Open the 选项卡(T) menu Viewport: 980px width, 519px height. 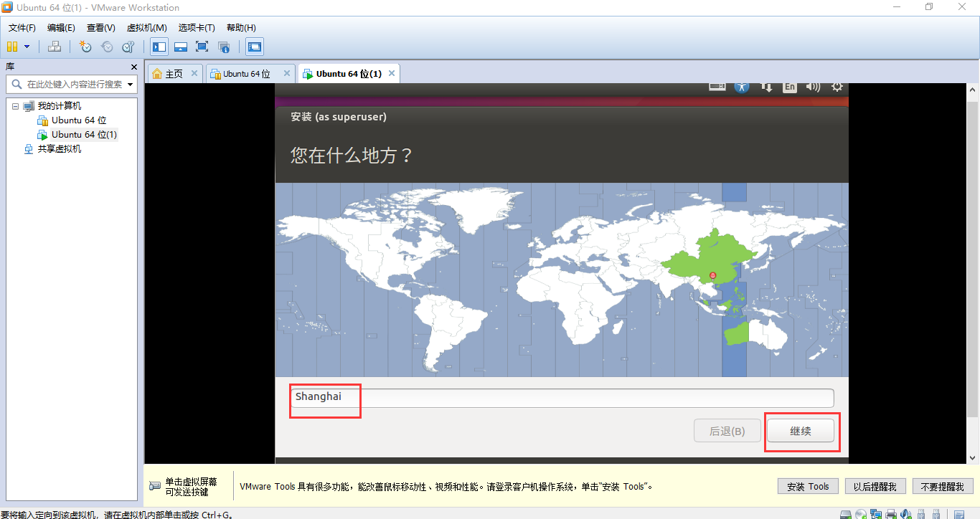pos(197,28)
